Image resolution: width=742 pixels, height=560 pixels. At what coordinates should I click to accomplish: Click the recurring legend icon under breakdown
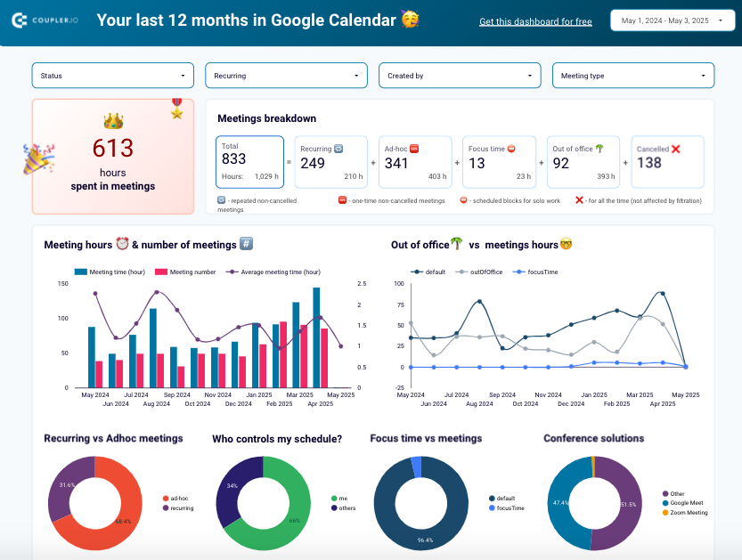221,200
